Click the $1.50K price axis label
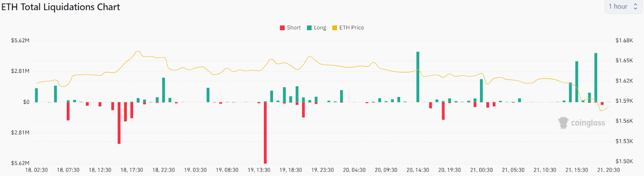Image resolution: width=644 pixels, height=176 pixels. click(624, 161)
